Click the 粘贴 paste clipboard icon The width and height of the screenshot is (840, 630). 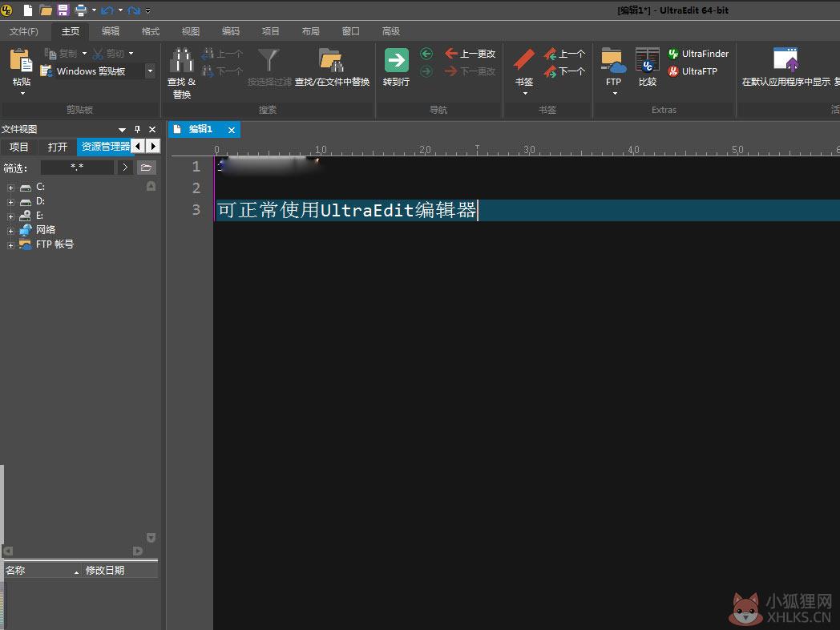click(22, 60)
